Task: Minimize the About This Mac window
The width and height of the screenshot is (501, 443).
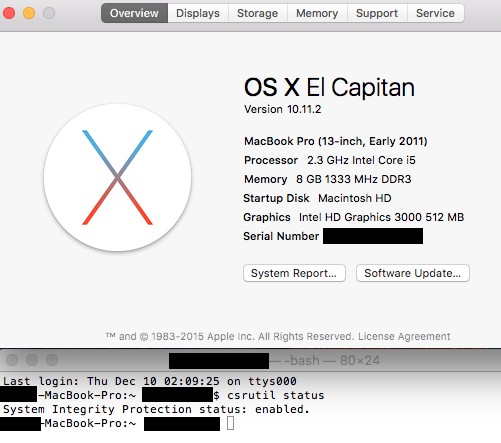Action: click(x=29, y=13)
